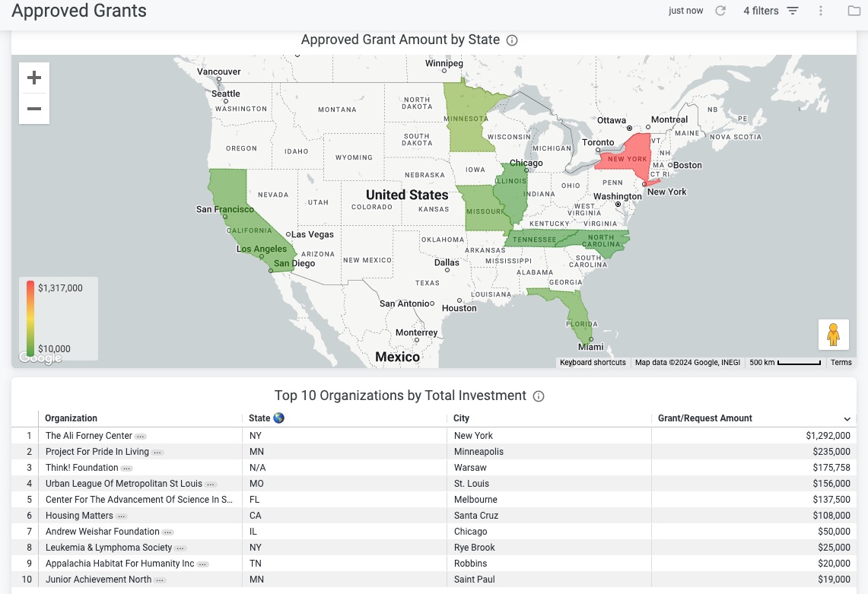This screenshot has width=868, height=594.
Task: Select North Carolina state on the map
Action: (603, 241)
